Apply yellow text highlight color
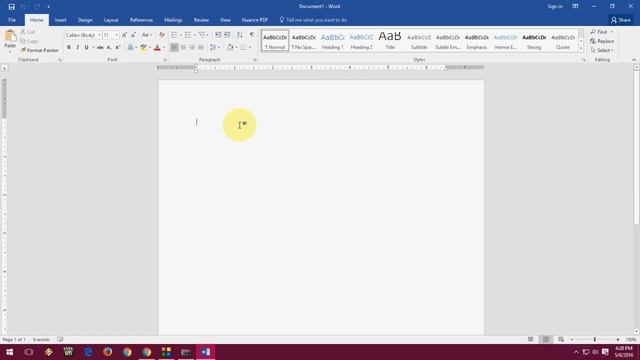640x360 pixels. pos(144,48)
